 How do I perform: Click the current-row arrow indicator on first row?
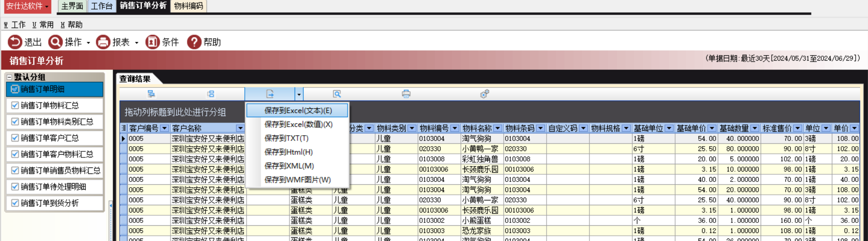tap(124, 139)
